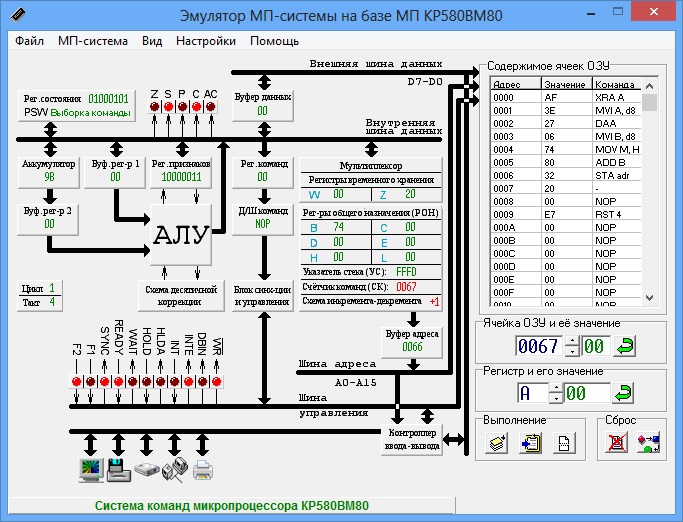Toggle the HOLD signal lamp
The height and width of the screenshot is (522, 683).
click(x=146, y=382)
